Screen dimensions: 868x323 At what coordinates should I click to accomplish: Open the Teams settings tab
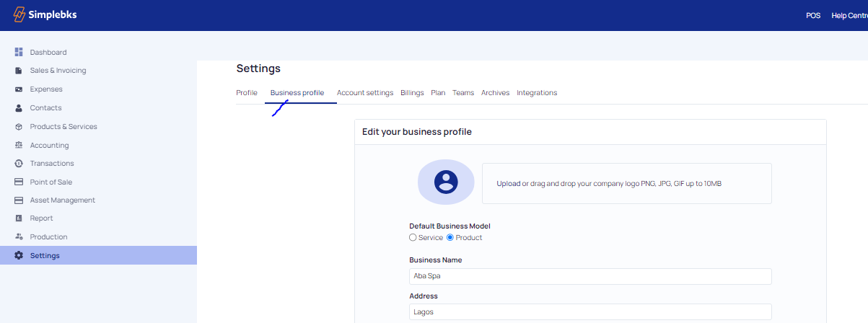(x=463, y=93)
